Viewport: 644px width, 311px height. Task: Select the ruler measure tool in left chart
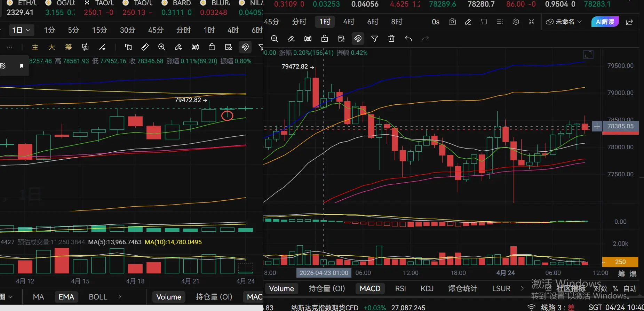[145, 47]
